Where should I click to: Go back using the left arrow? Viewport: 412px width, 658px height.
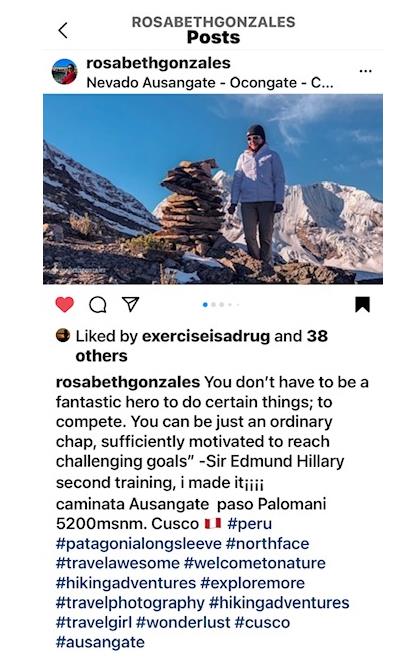coord(63,30)
